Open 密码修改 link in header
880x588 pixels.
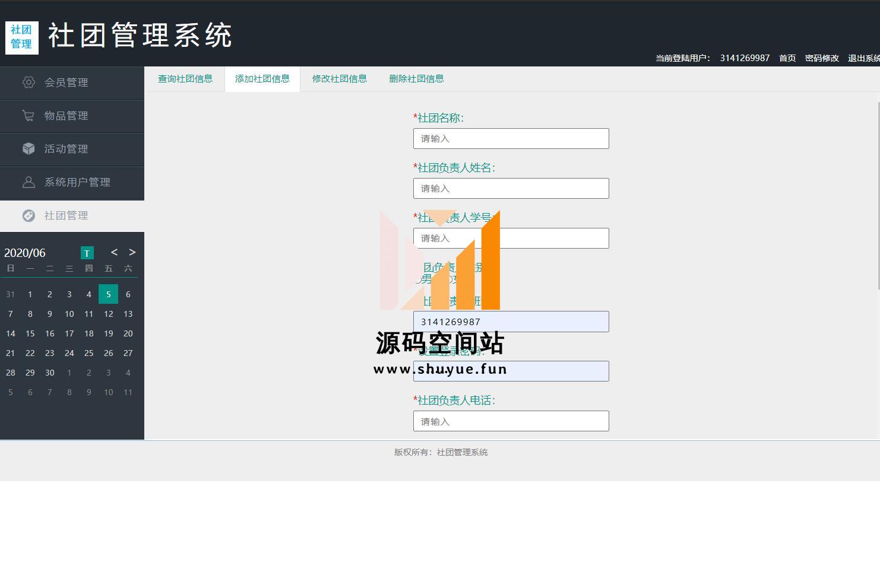[822, 58]
